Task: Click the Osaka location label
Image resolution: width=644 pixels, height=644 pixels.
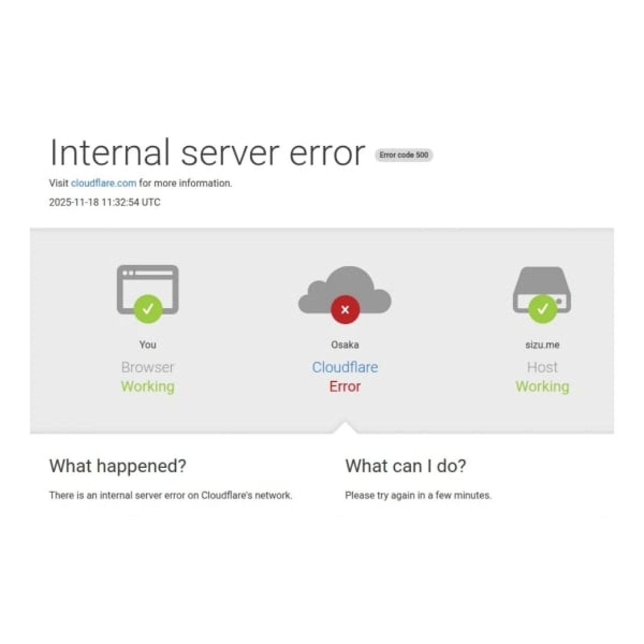Action: 345,345
